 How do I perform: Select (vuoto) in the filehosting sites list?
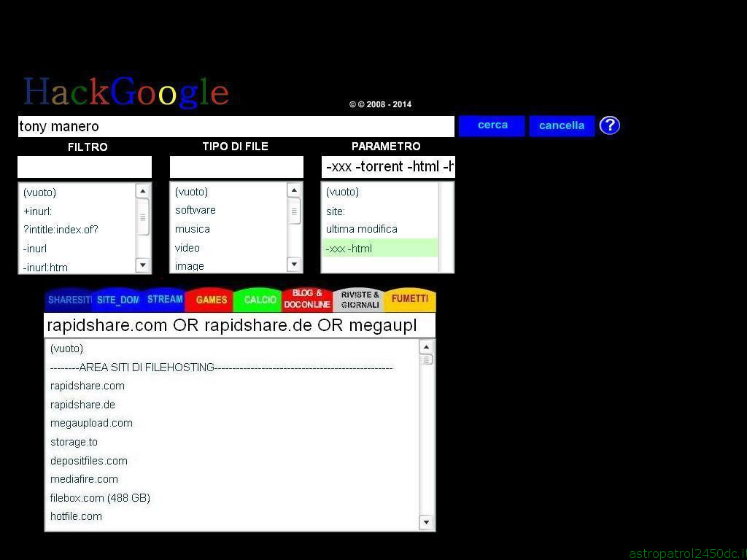click(233, 349)
